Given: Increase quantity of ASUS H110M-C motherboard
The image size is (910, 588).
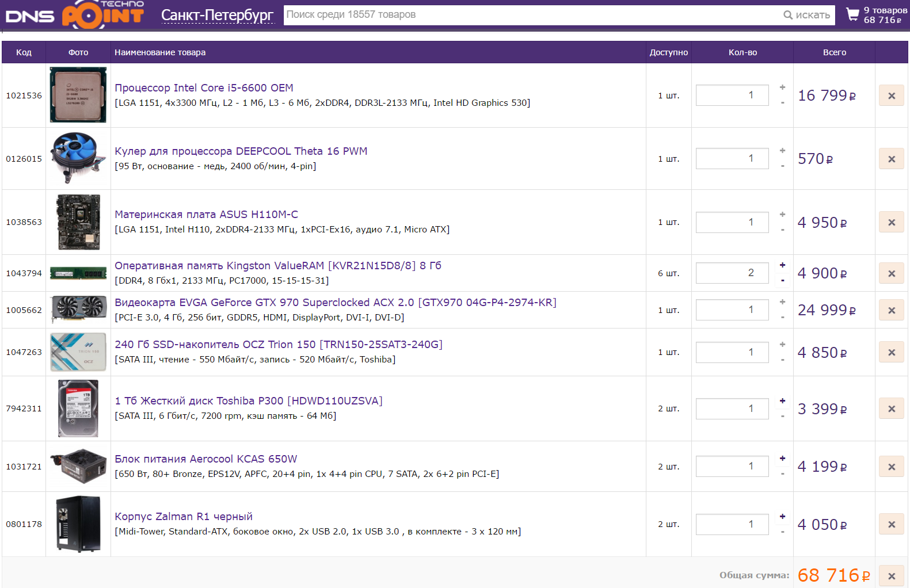Looking at the screenshot, I should click(x=782, y=214).
